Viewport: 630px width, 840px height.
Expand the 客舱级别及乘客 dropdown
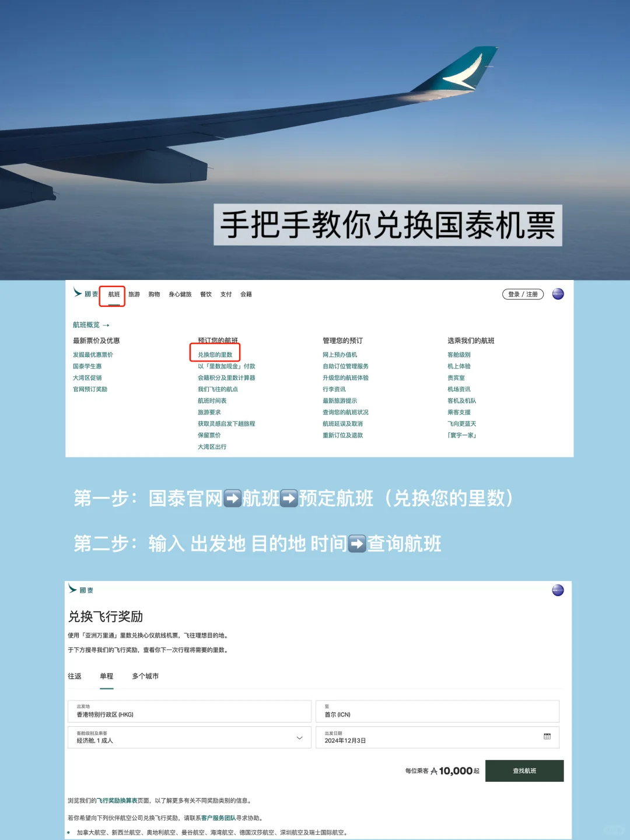point(190,737)
